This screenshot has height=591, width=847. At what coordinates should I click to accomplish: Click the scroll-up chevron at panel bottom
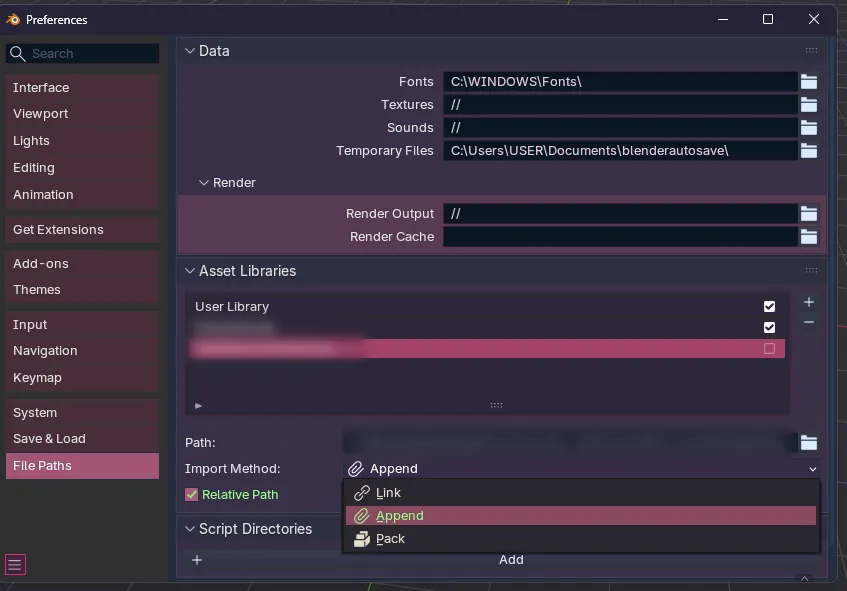click(x=804, y=579)
